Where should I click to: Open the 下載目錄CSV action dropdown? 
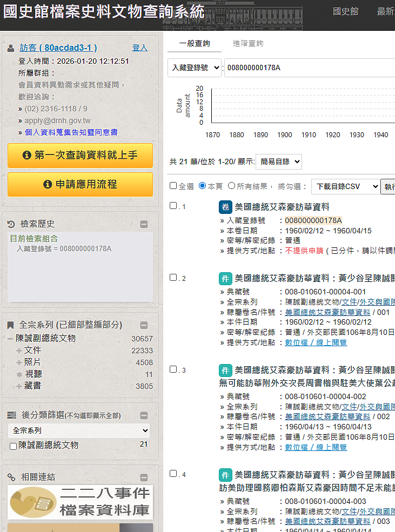[345, 186]
